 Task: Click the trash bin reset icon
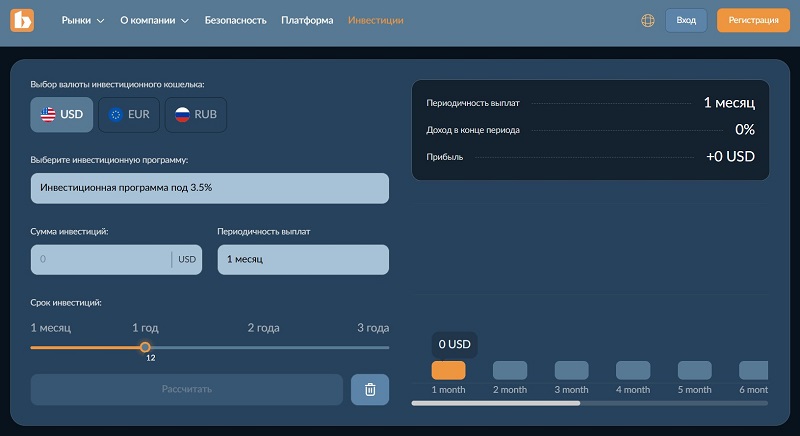(x=369, y=389)
